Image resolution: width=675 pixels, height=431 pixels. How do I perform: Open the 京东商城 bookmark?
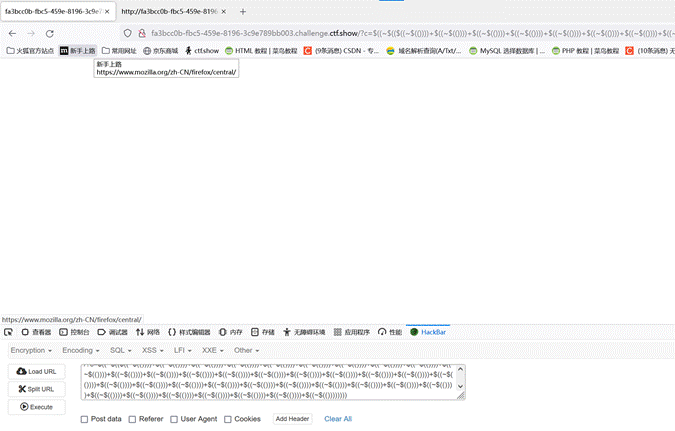point(160,50)
